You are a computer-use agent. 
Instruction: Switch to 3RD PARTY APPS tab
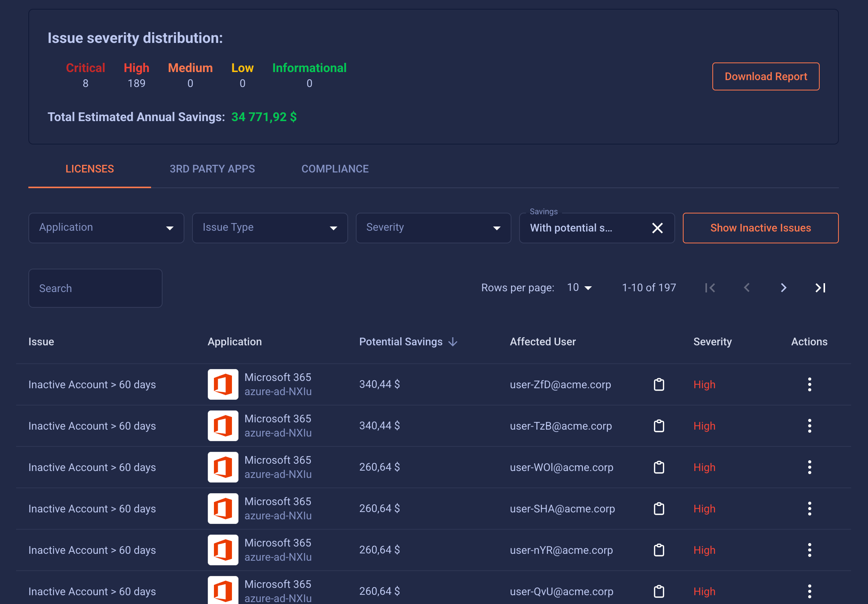pyautogui.click(x=212, y=169)
